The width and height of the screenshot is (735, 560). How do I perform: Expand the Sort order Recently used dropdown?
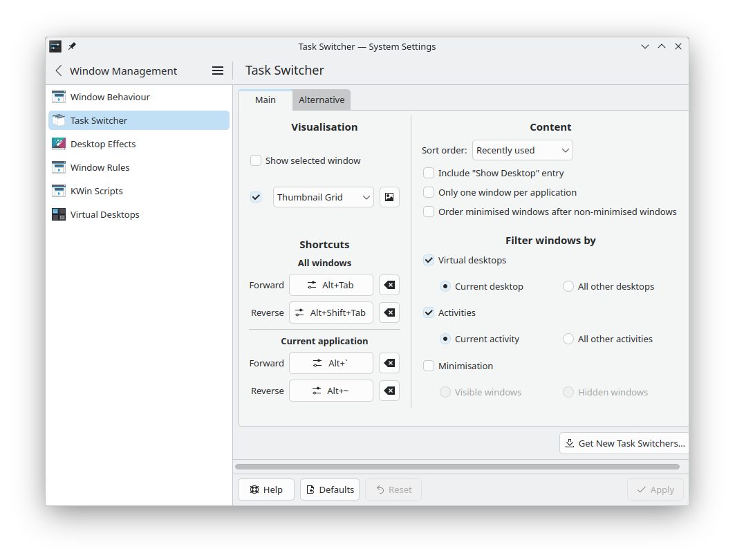coord(522,151)
